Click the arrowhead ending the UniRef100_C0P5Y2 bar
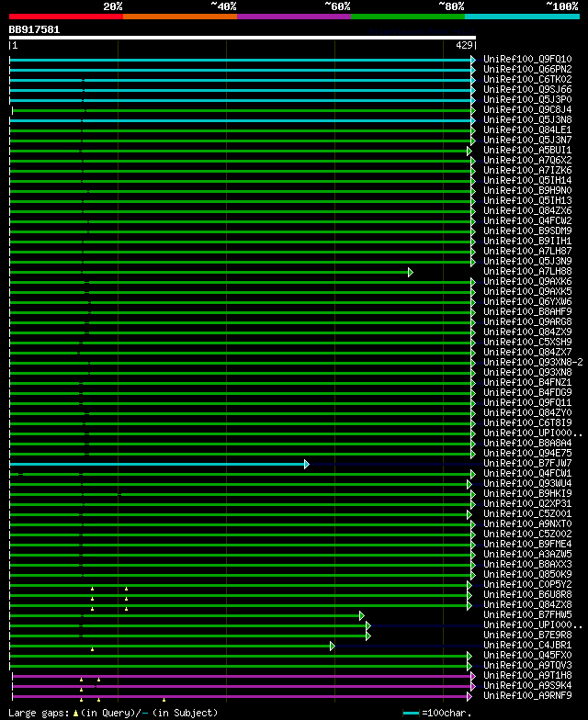Screen dimensions: 588x720 [x=469, y=586]
